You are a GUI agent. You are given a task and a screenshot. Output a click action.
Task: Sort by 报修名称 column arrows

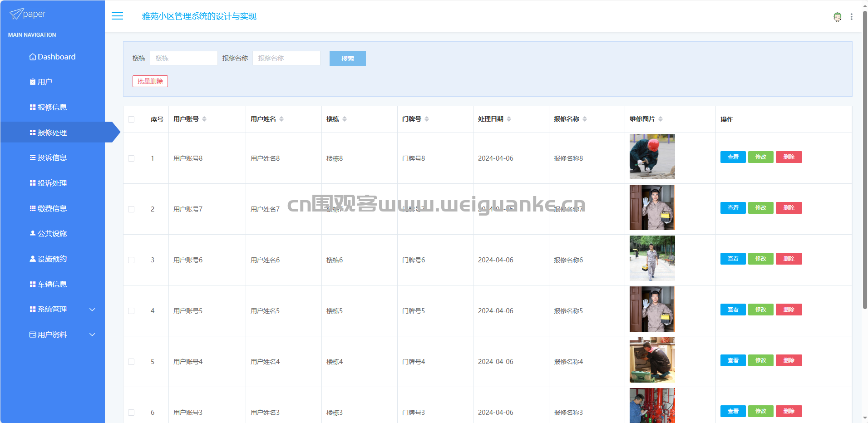click(x=585, y=119)
